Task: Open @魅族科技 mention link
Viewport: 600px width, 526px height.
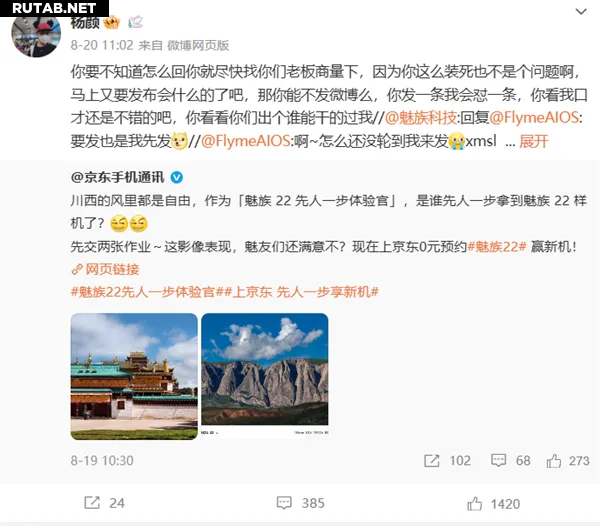Action: 421,118
